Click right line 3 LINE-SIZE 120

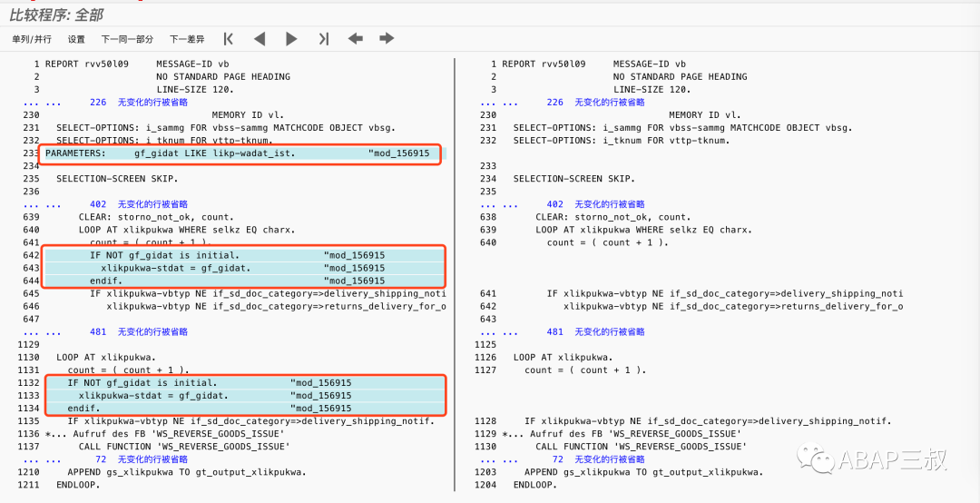point(652,90)
